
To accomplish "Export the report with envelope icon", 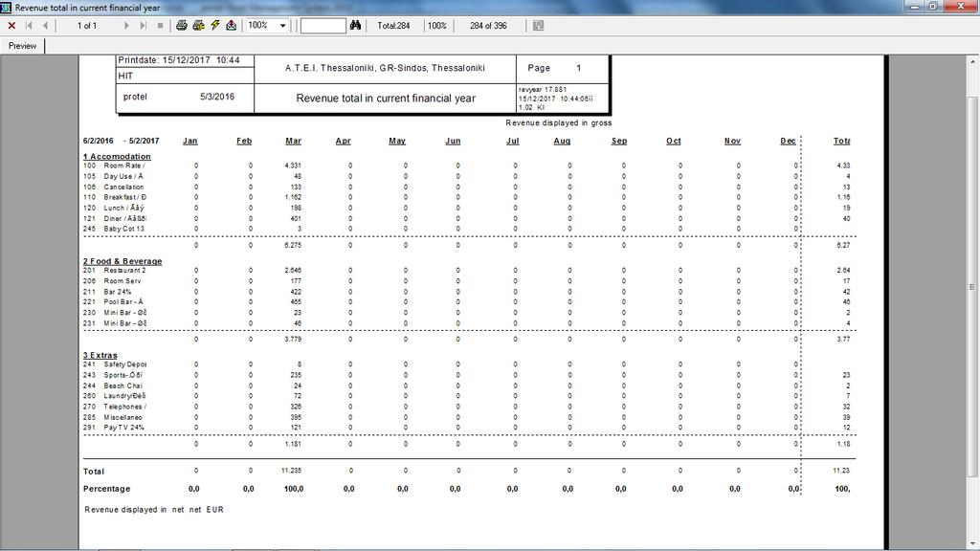I will coord(232,26).
